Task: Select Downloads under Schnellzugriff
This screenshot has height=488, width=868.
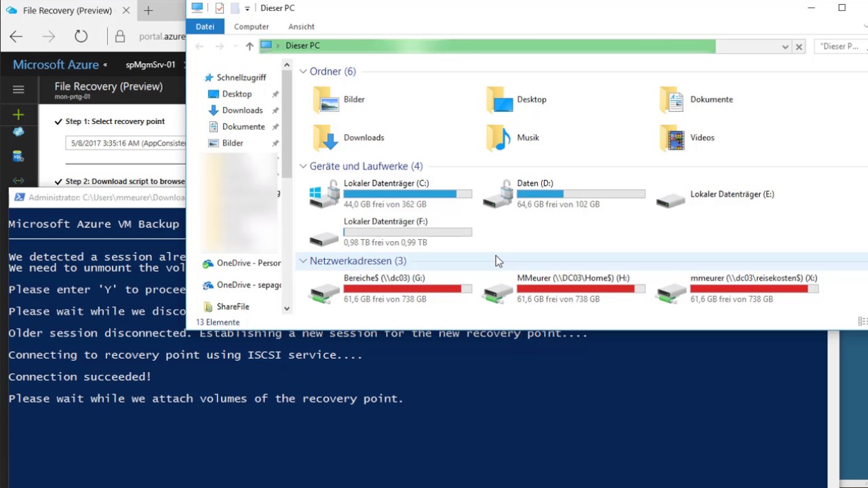Action: click(235, 110)
